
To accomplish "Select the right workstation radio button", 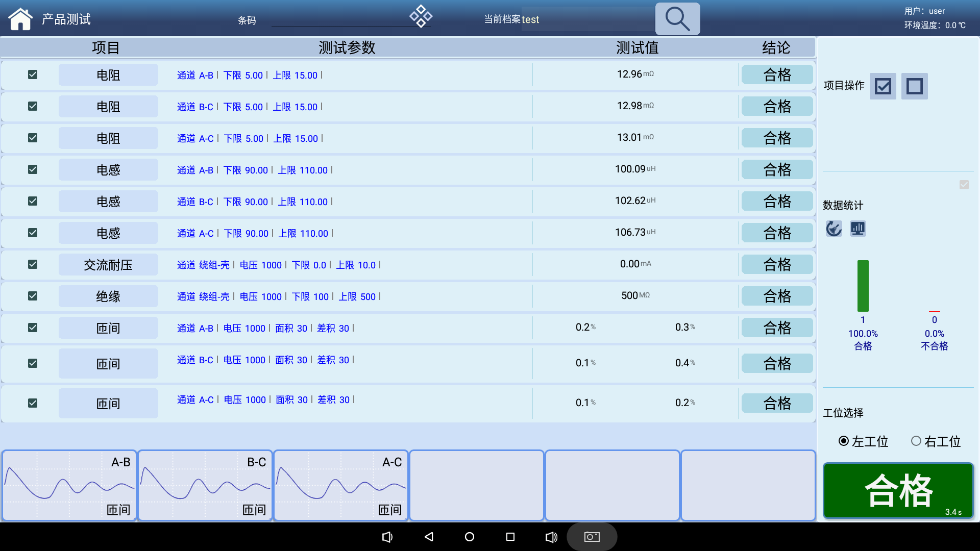I will coord(916,441).
